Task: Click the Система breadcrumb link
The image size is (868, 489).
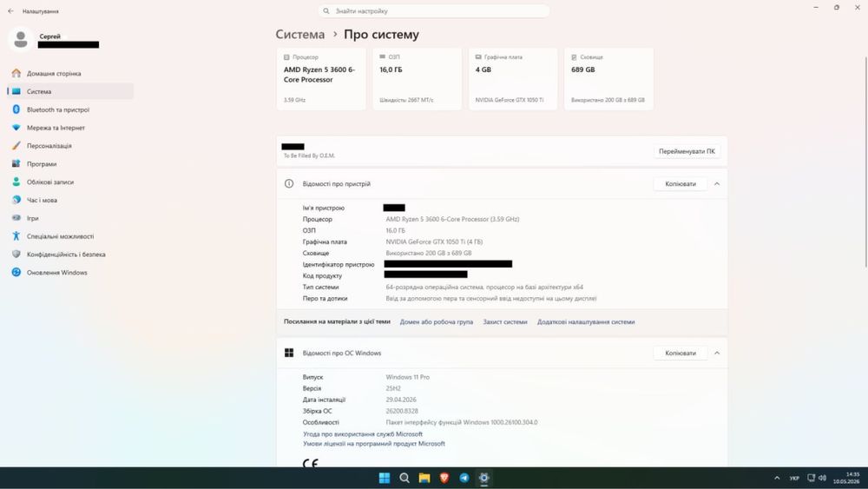Action: pyautogui.click(x=300, y=35)
